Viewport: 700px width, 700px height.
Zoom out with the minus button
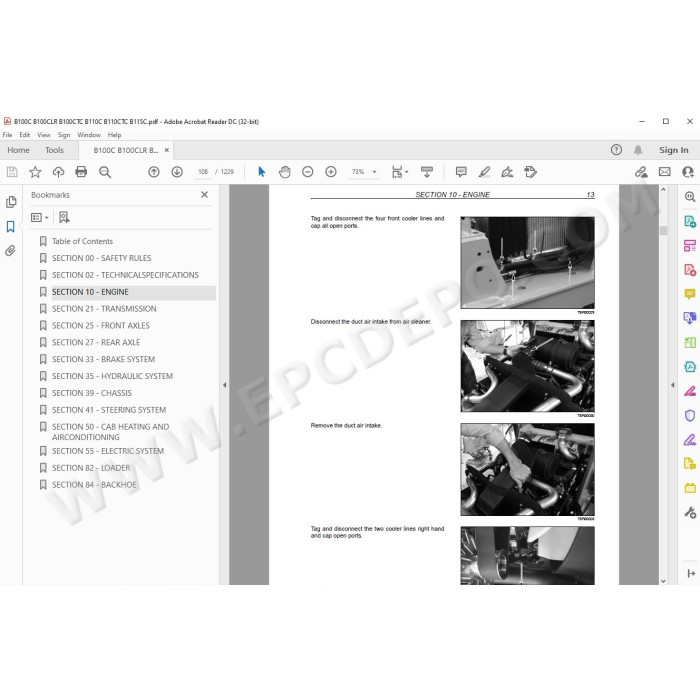tap(308, 172)
